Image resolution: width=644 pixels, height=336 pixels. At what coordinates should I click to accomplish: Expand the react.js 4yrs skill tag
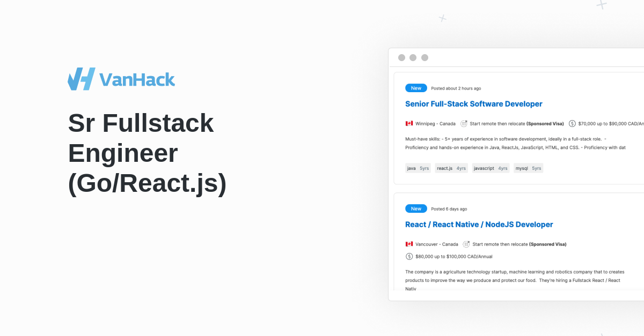tap(451, 168)
